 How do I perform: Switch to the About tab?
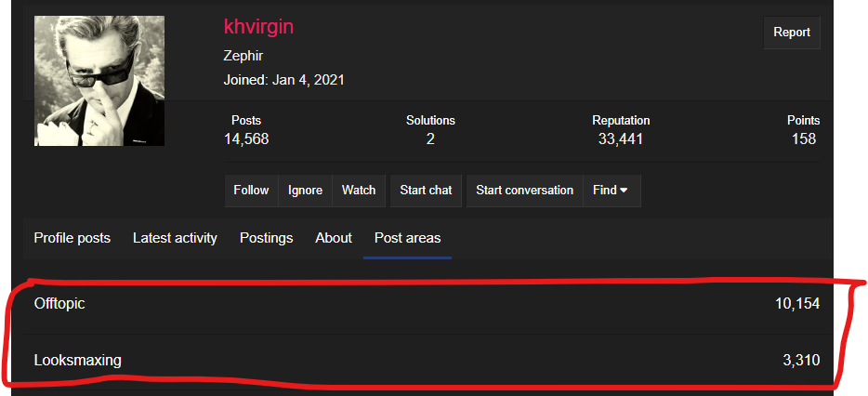334,238
